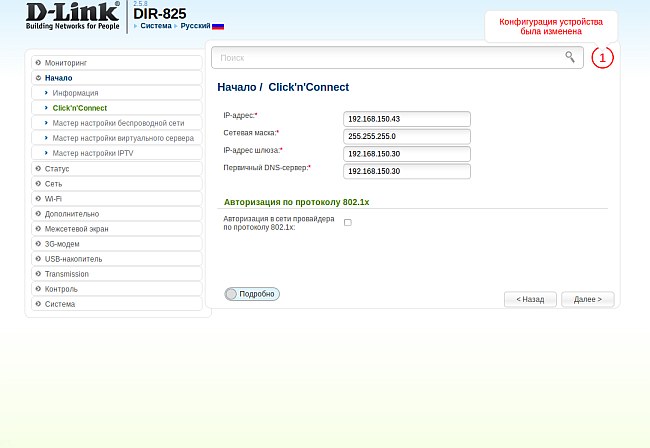Open Мастер настройки беспроводной сети
The height and width of the screenshot is (448, 650).
(118, 123)
